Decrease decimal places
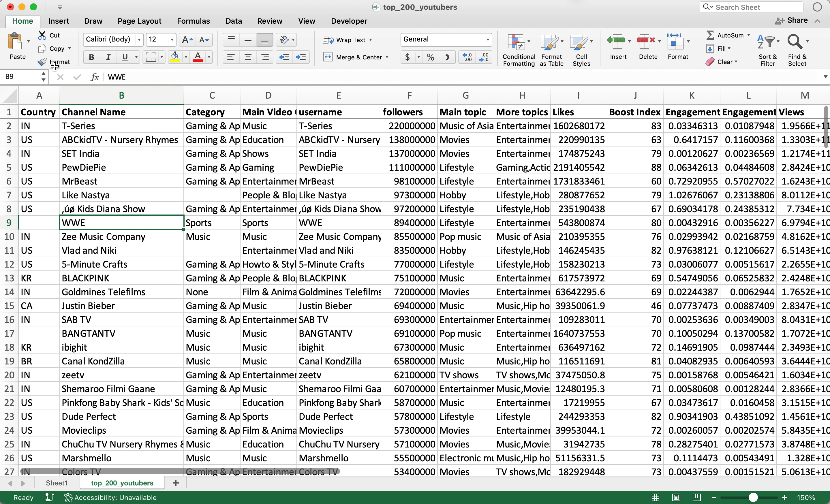The height and width of the screenshot is (504, 830). click(484, 57)
